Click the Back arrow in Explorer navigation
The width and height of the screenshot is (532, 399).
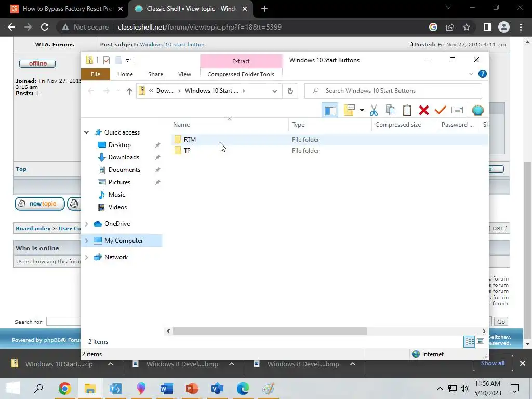(x=90, y=91)
